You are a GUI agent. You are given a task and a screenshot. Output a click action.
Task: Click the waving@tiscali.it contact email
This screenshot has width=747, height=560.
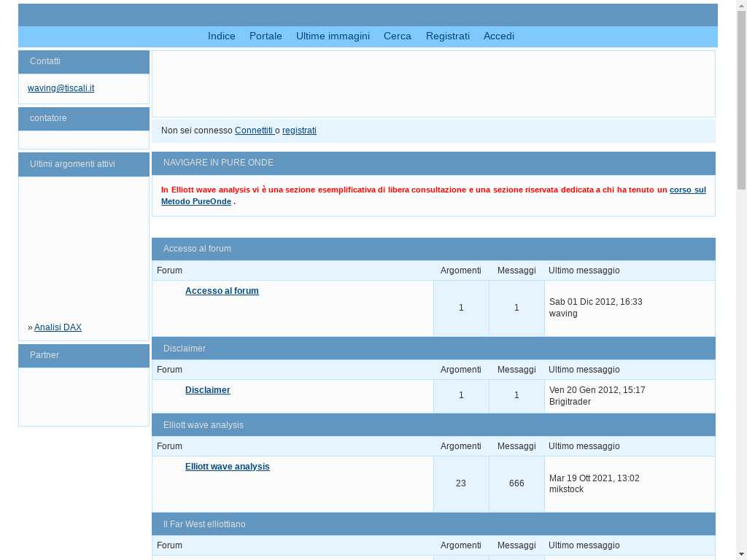coord(61,88)
